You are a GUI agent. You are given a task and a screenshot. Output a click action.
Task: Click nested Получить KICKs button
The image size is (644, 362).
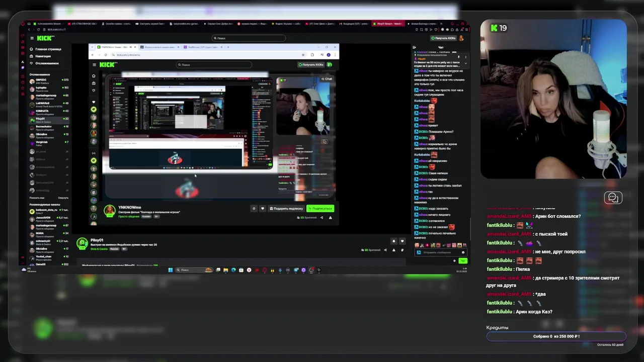coord(310,64)
